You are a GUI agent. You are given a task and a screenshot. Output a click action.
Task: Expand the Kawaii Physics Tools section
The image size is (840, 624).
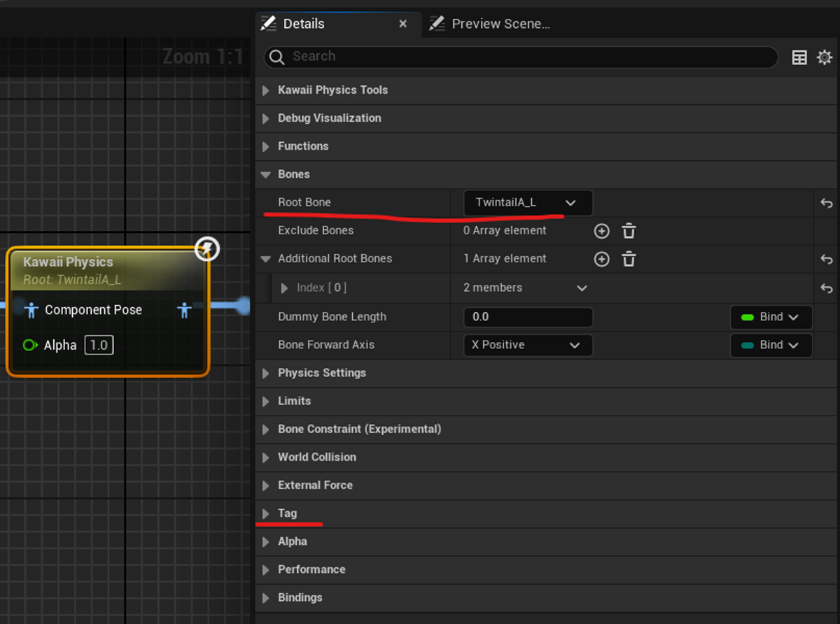click(265, 90)
